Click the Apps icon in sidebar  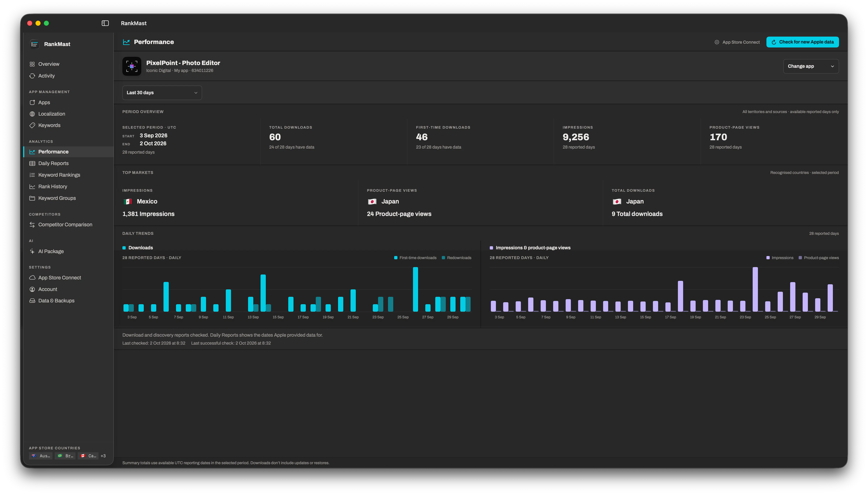(32, 102)
